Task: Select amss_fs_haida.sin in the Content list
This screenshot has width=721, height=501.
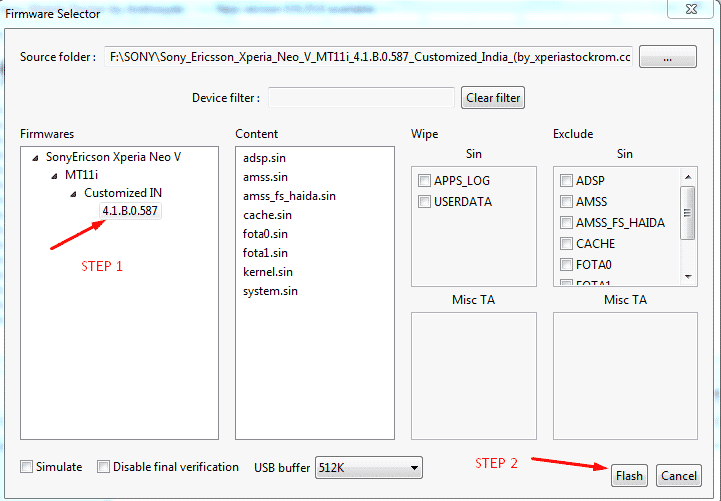Action: pos(289,196)
